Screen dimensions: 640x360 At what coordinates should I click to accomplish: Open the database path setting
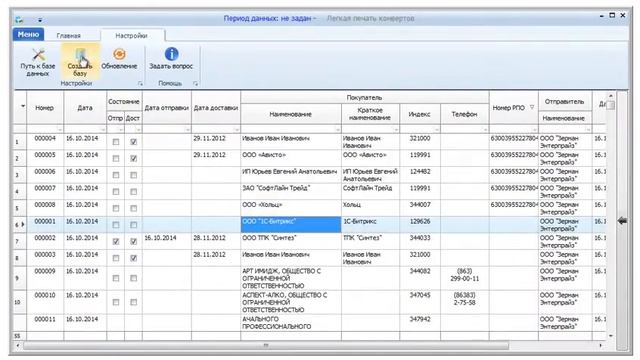coord(38,62)
